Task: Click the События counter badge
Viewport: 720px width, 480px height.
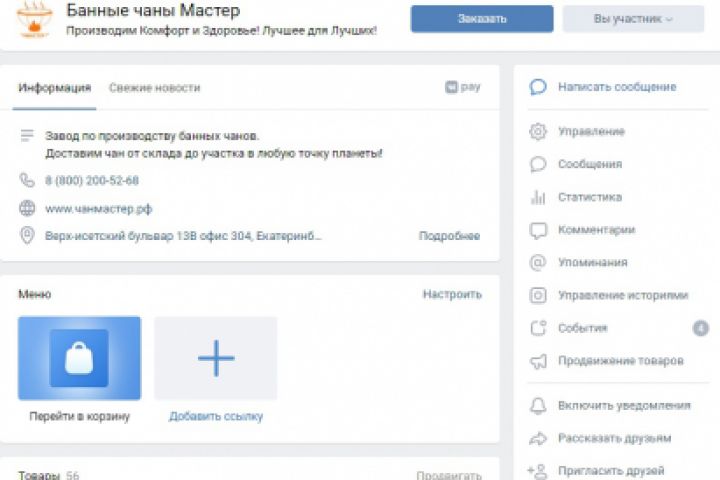Action: tap(700, 328)
